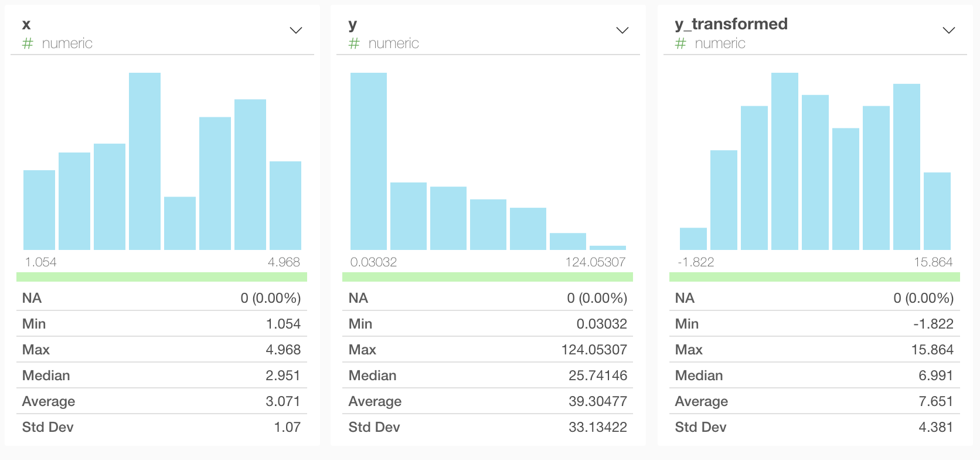Viewport: 980px width, 460px height.
Task: Select the tallest bar in x histogram
Action: [x=145, y=161]
